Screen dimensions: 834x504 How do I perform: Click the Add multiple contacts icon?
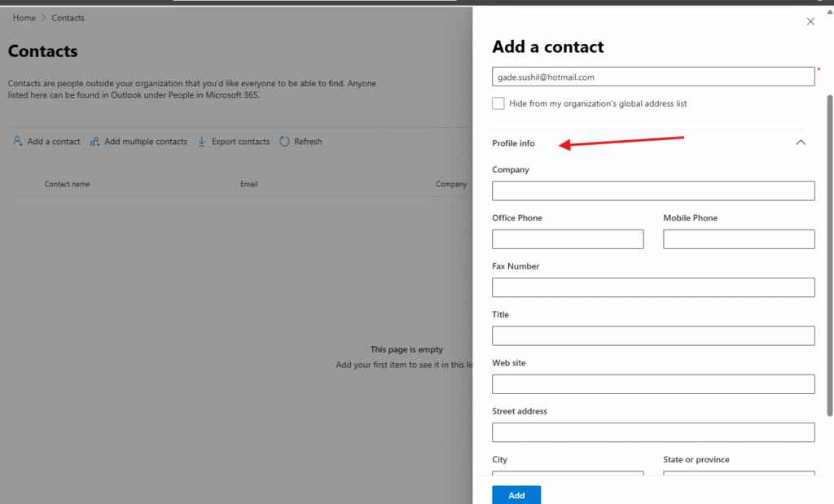[95, 142]
